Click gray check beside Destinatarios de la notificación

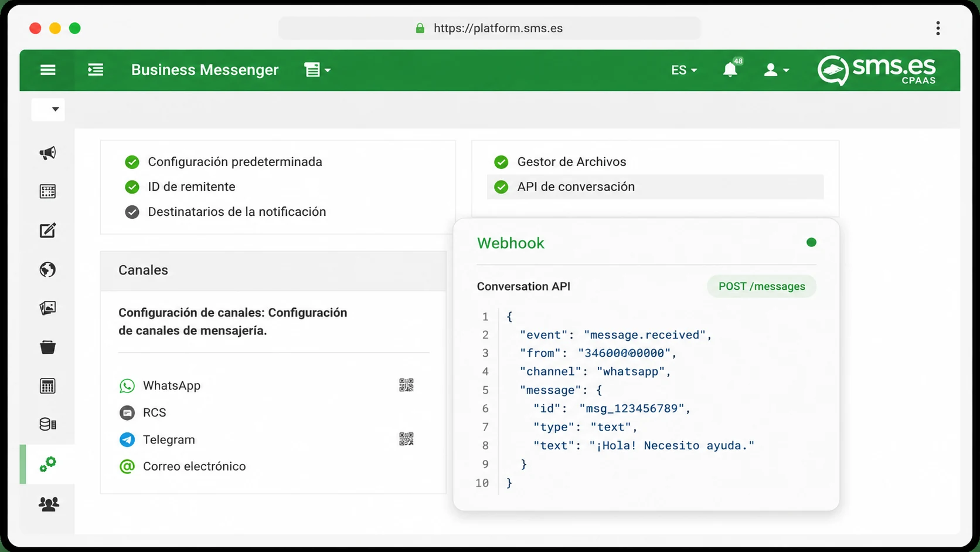132,212
